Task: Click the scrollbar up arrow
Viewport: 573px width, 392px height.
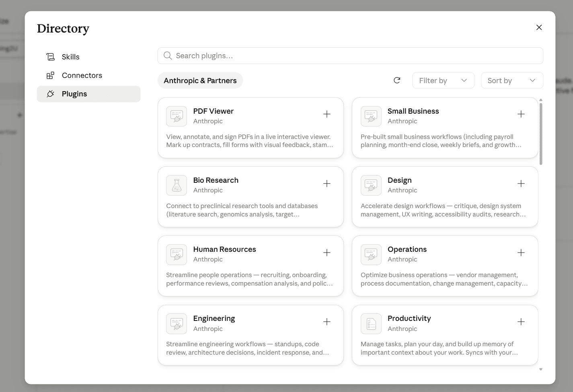Action: pos(541,100)
